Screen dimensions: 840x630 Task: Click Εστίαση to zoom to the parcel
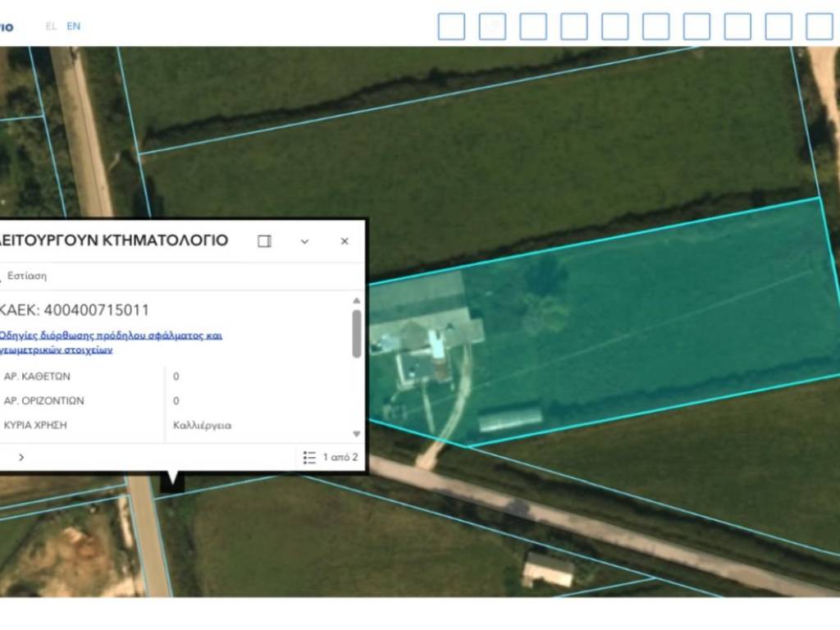point(26,276)
